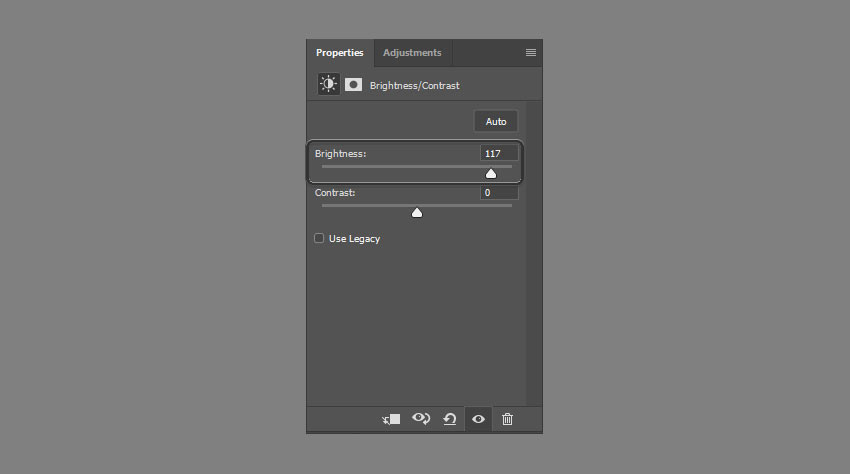
Task: Click the Contrast slider handle
Action: point(417,212)
